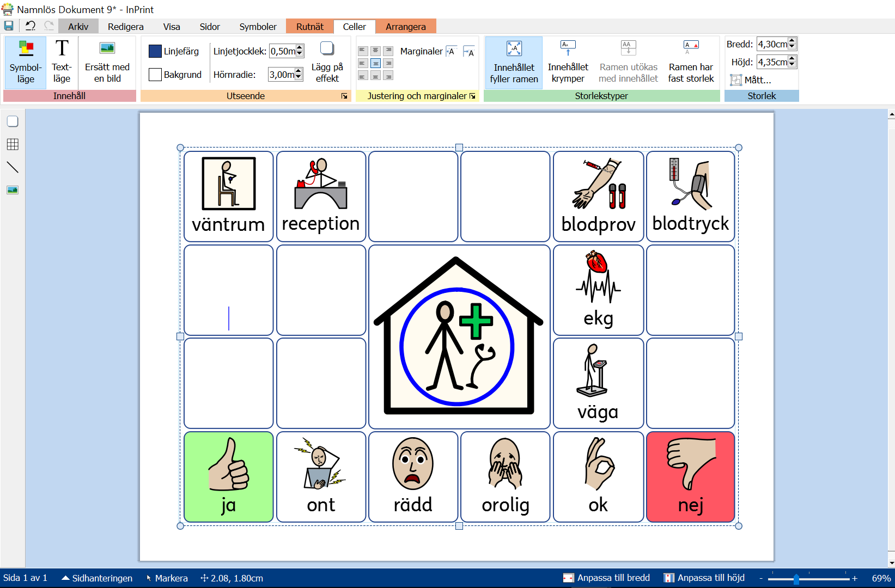Click Ersätt med en bild
This screenshot has height=588, width=895.
tap(107, 62)
